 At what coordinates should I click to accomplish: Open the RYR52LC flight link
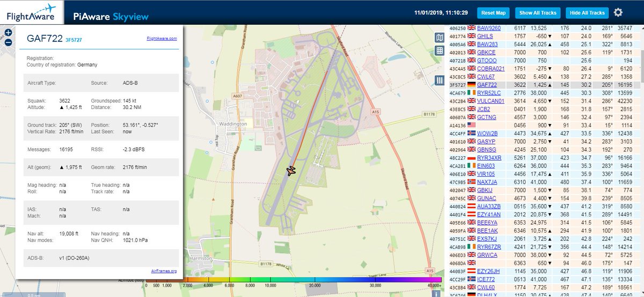(489, 93)
